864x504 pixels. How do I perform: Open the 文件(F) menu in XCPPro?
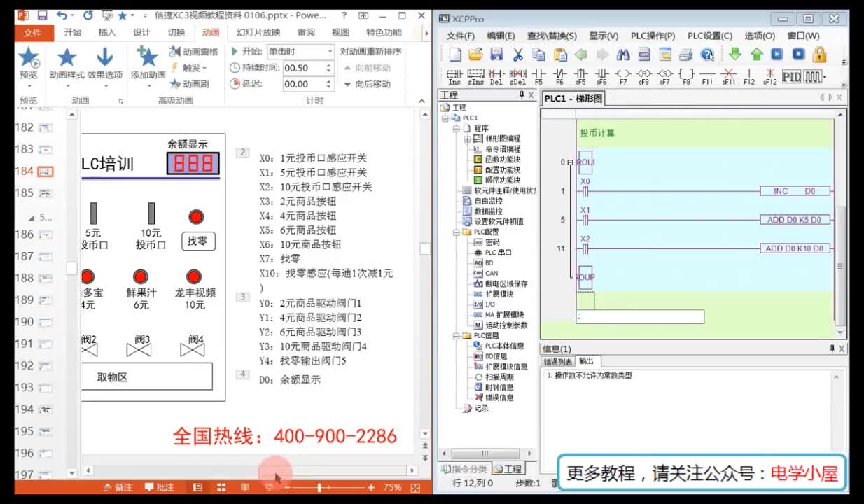pyautogui.click(x=461, y=36)
